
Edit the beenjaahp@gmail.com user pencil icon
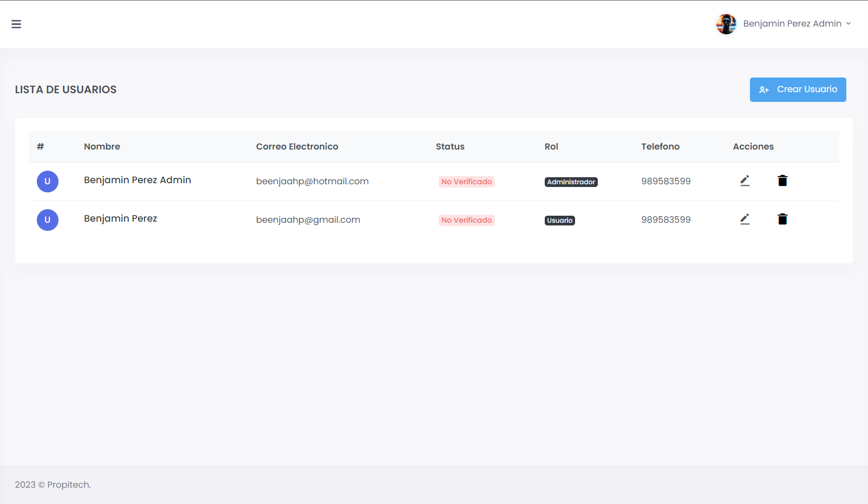(x=745, y=219)
